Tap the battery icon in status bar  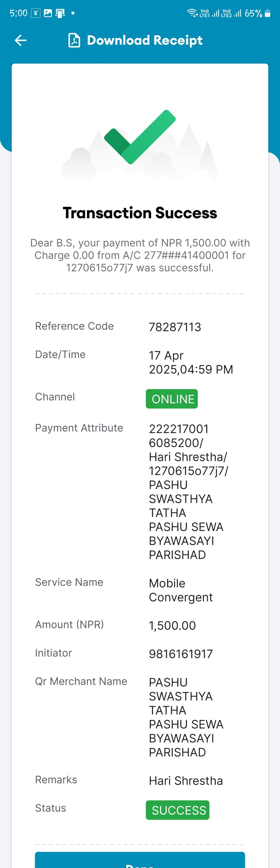268,13
